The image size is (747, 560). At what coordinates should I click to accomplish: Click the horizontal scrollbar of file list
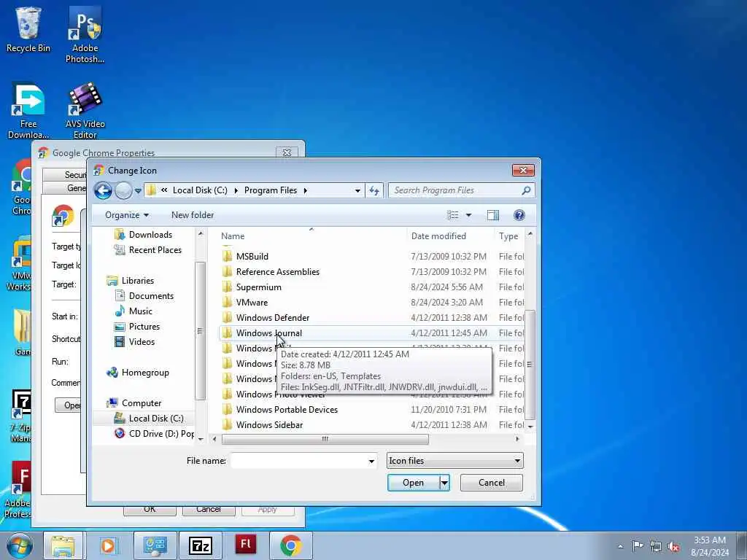pyautogui.click(x=325, y=439)
